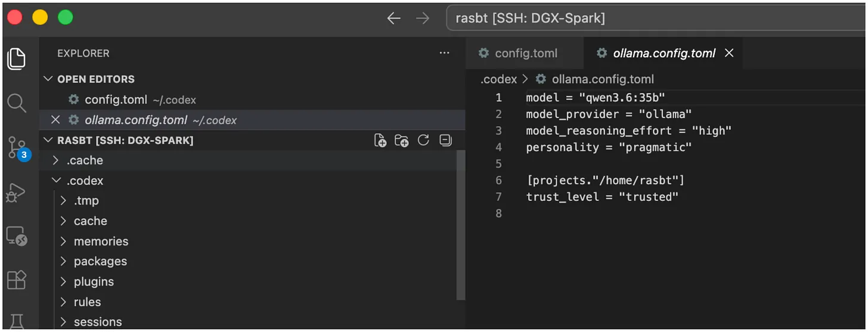Viewport: 868px width, 332px height.
Task: Go back with the left arrow
Action: coord(393,18)
